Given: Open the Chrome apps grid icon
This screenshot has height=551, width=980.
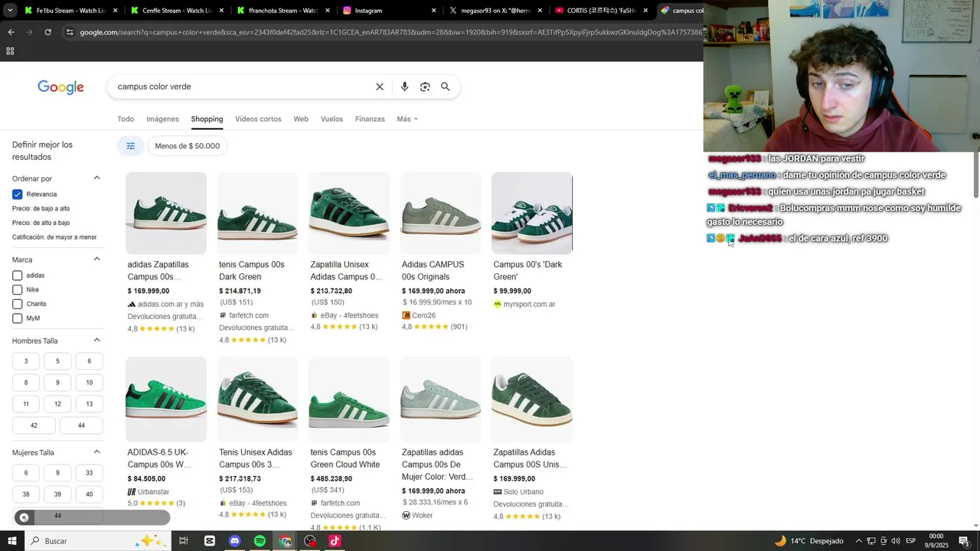Looking at the screenshot, I should click(x=10, y=51).
